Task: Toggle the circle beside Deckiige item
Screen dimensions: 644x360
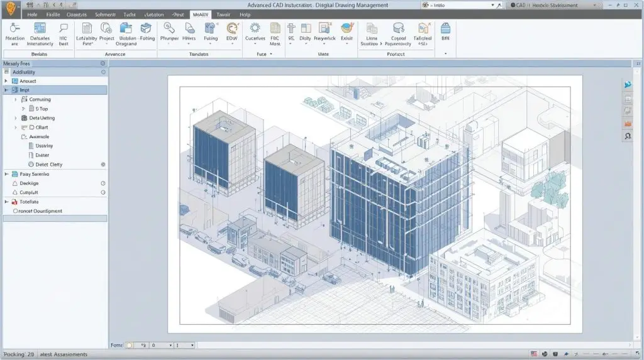Action: pos(103,183)
